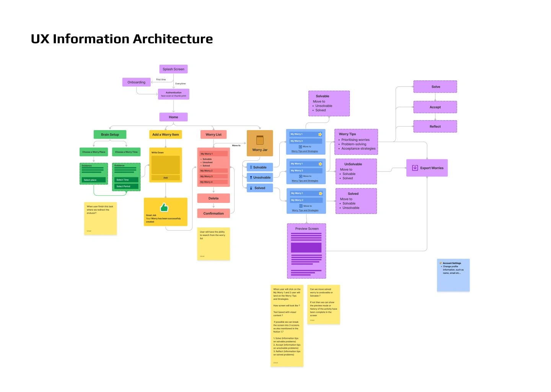The width and height of the screenshot is (551, 392).
Task: Click the download icon in Export Worries
Action: pos(415,168)
